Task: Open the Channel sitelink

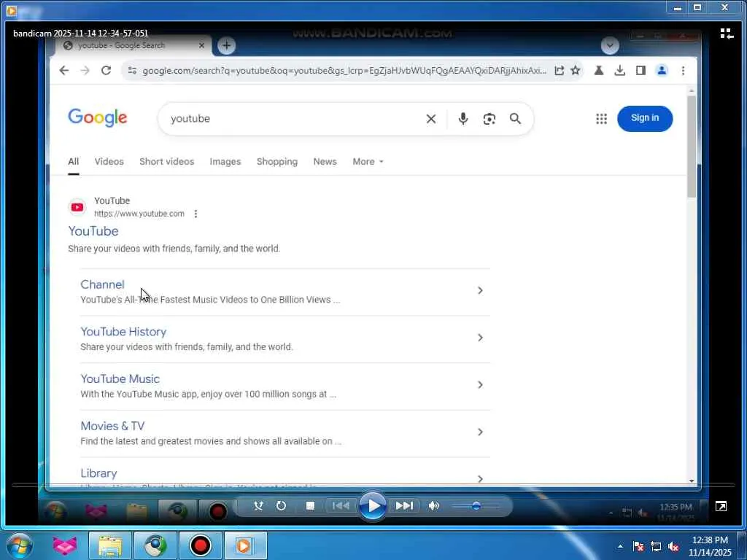Action: point(102,284)
